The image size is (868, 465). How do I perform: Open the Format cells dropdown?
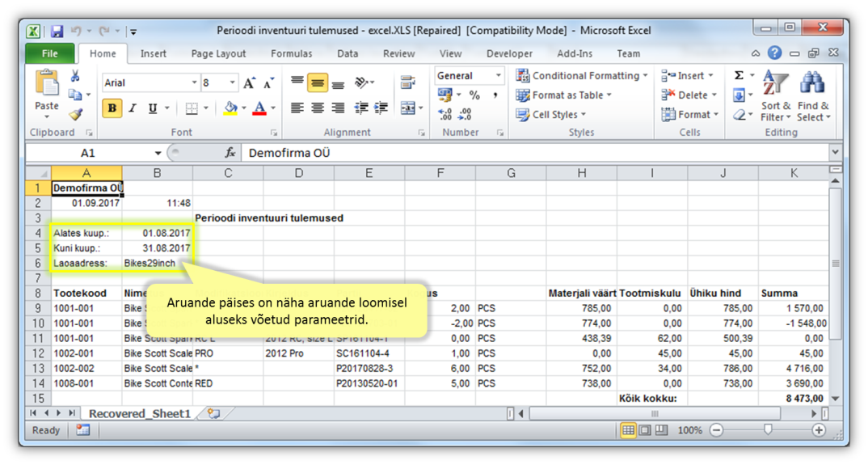point(689,115)
